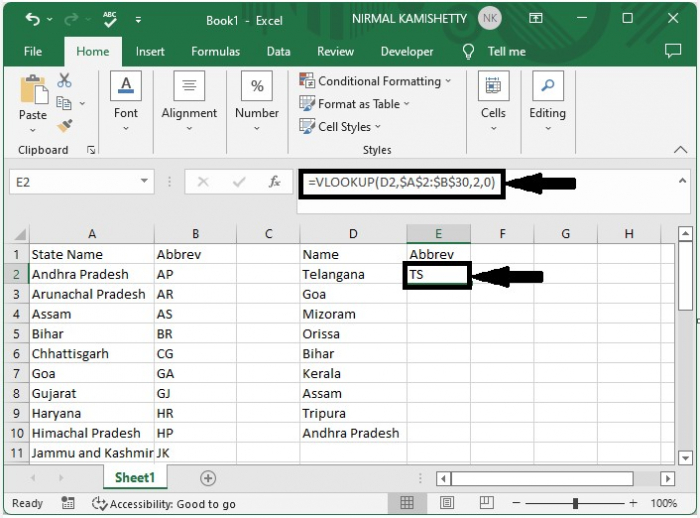Select column A header
This screenshot has height=518, width=700.
click(x=92, y=234)
